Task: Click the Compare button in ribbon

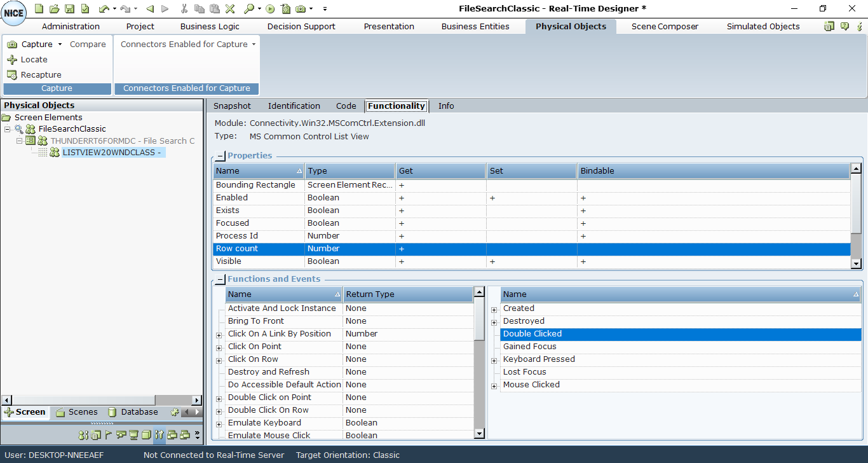Action: click(88, 45)
